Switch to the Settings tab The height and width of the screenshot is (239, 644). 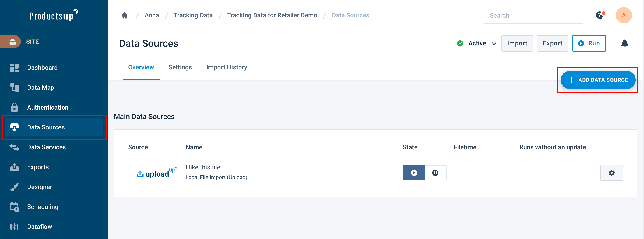pos(180,67)
